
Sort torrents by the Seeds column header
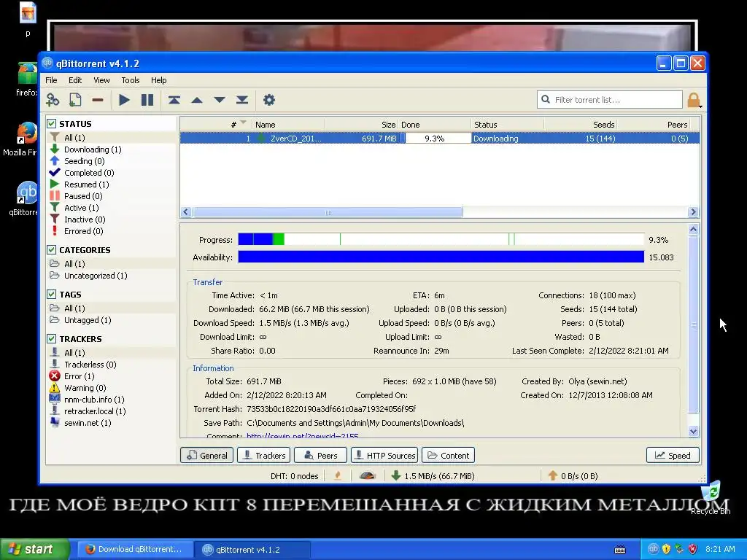click(580, 125)
